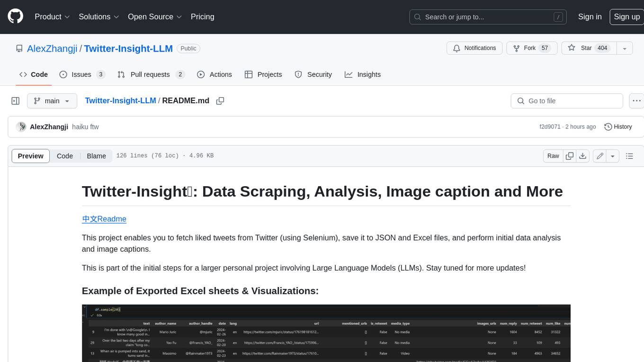Expand the Solutions menu
The width and height of the screenshot is (644, 362).
(98, 17)
